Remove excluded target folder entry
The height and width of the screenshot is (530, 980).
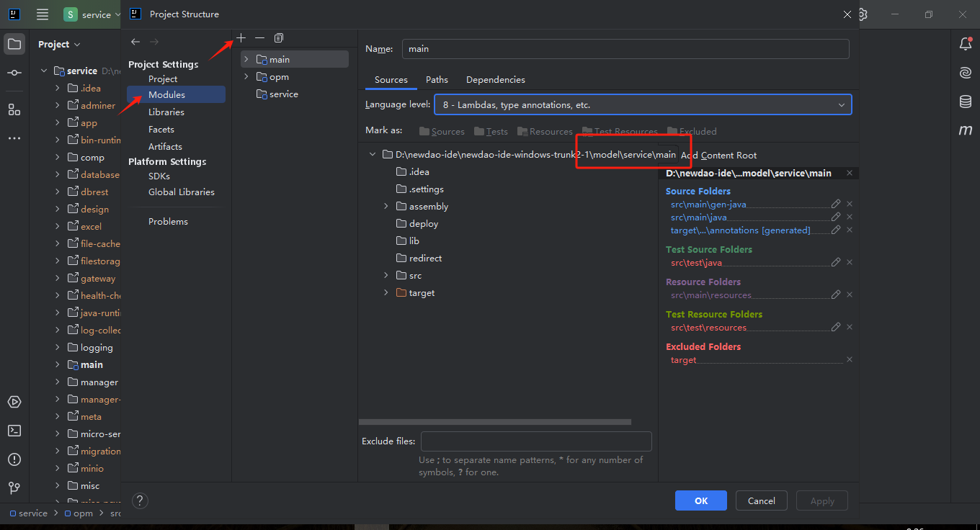pos(850,359)
